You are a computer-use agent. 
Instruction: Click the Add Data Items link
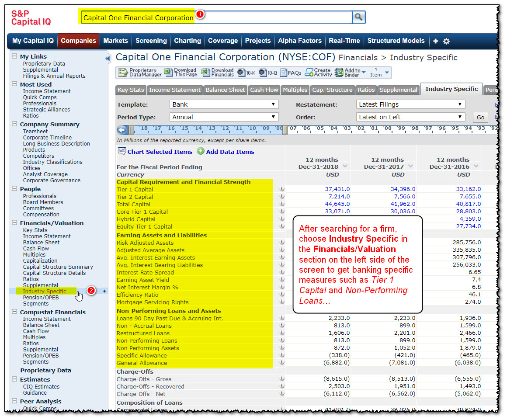[x=230, y=152]
